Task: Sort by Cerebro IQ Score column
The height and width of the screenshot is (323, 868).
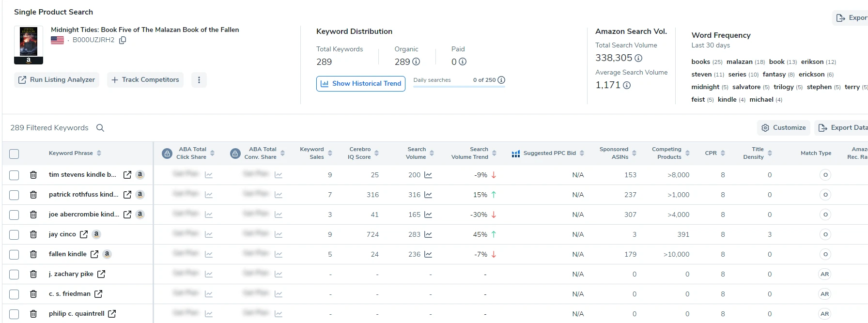Action: coord(376,153)
